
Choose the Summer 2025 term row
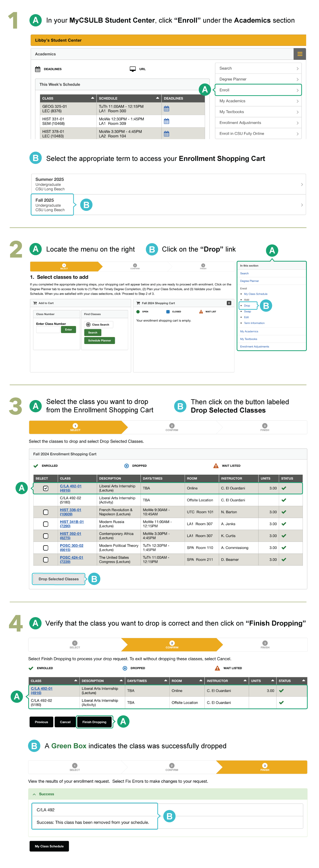click(168, 184)
